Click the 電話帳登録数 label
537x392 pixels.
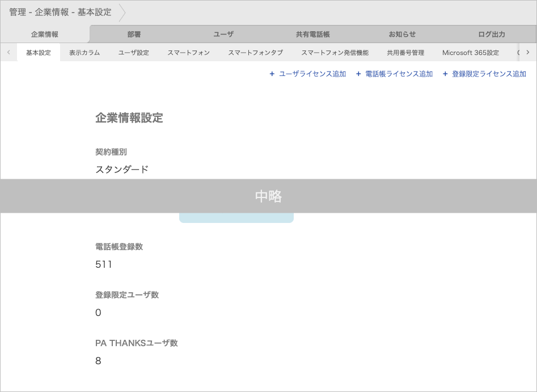(119, 247)
